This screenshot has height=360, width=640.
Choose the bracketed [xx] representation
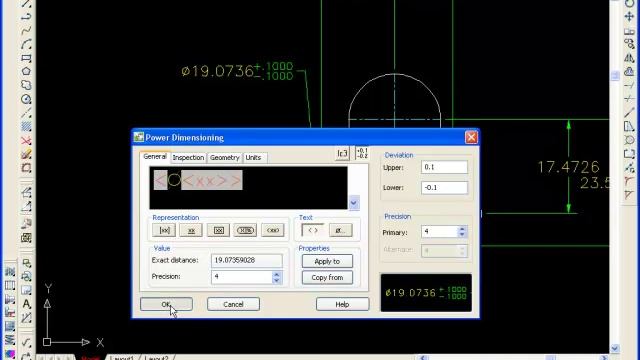pos(164,230)
